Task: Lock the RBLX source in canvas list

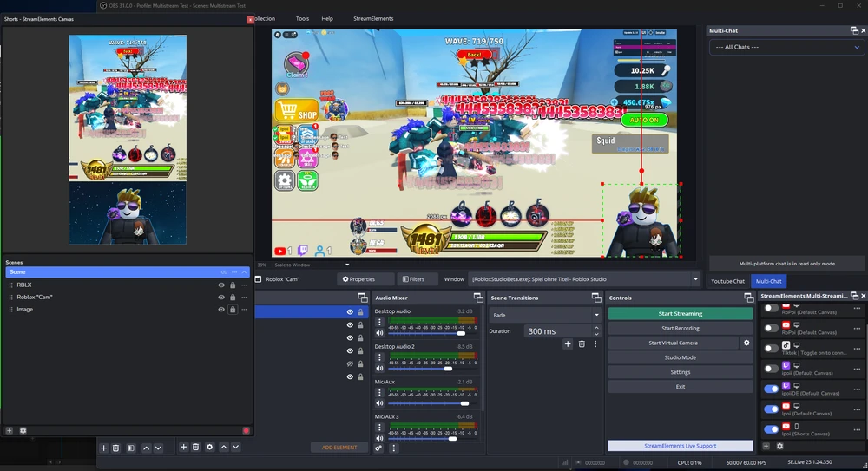Action: (x=233, y=285)
